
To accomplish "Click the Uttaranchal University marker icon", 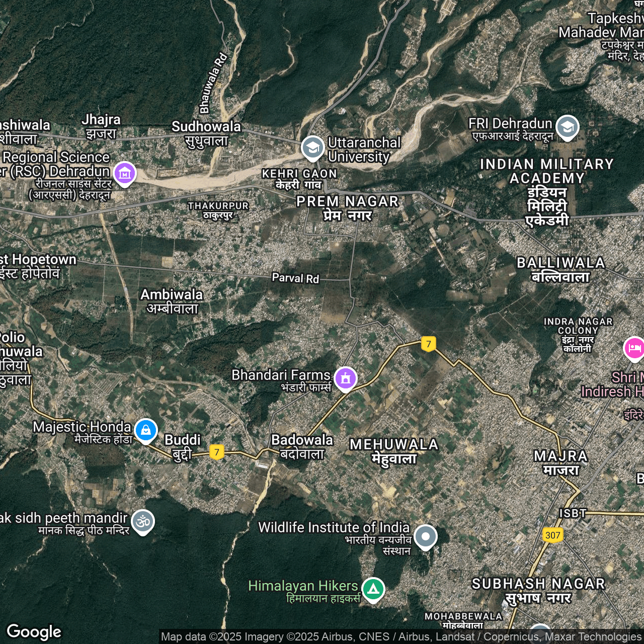I will click(x=312, y=148).
